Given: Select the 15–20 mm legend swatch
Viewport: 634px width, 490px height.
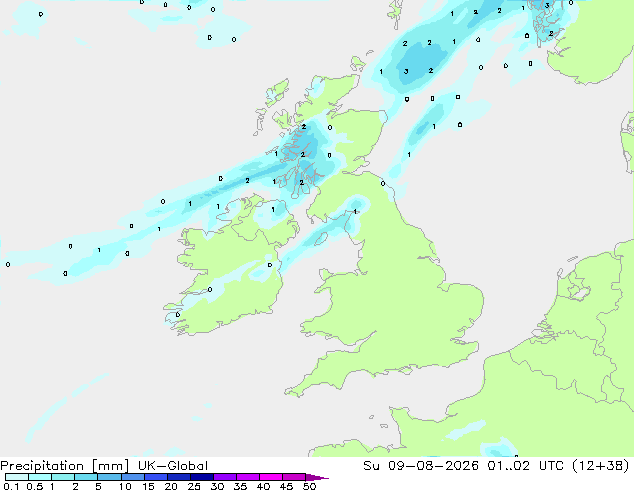Looking at the screenshot, I should 156,477.
